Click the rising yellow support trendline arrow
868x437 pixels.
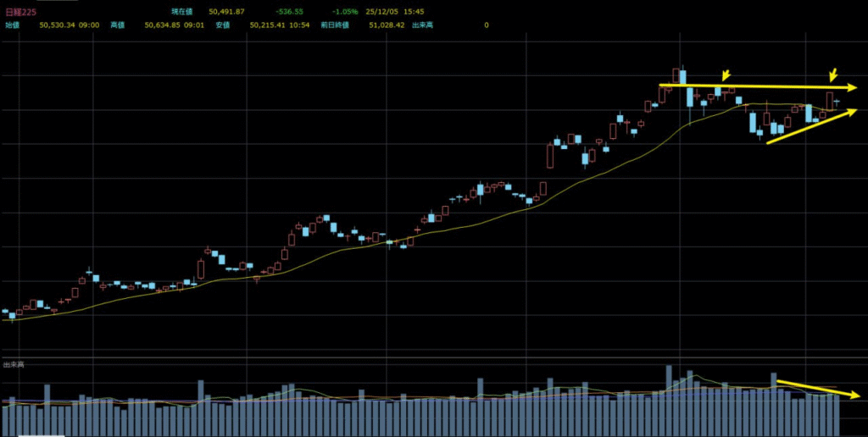[x=811, y=126]
